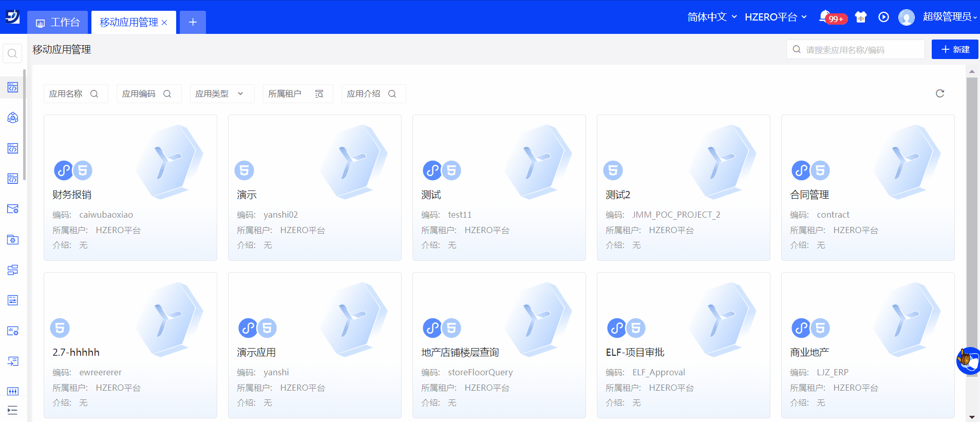Click the H5 icon on 演示 card
Viewport: 980px width, 422px height.
pos(244,170)
